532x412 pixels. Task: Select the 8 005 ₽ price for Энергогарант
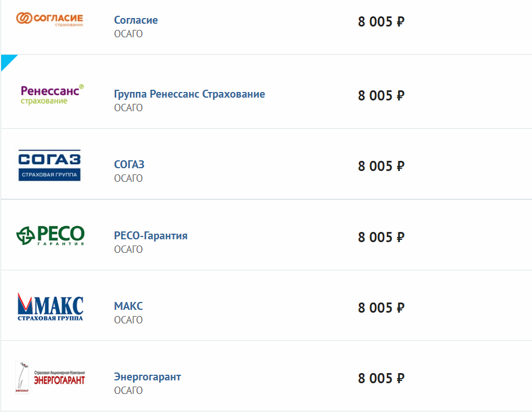(x=381, y=378)
